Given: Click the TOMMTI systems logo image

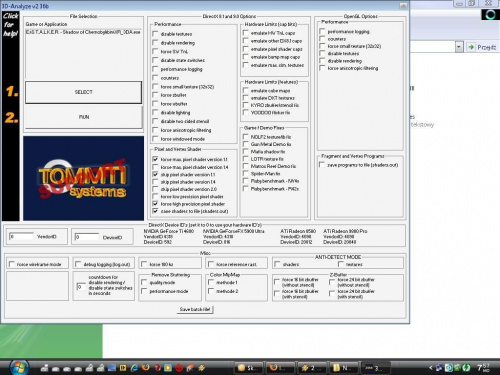Looking at the screenshot, I should 83,178.
